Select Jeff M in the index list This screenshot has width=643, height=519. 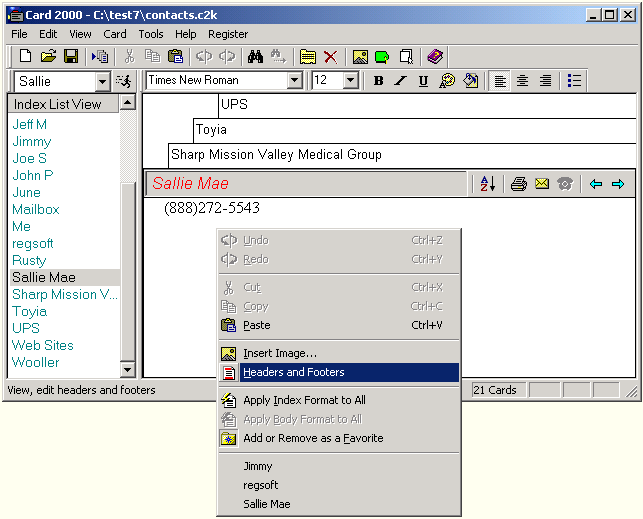30,124
